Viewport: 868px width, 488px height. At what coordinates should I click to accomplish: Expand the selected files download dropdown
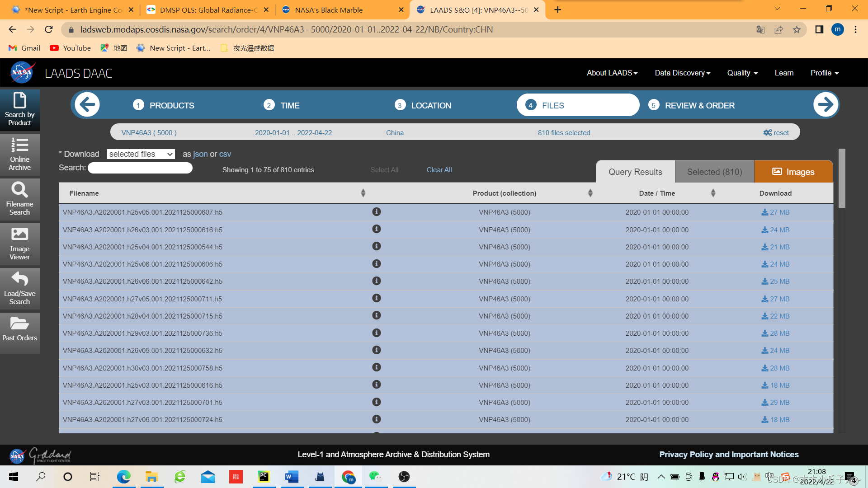click(141, 154)
